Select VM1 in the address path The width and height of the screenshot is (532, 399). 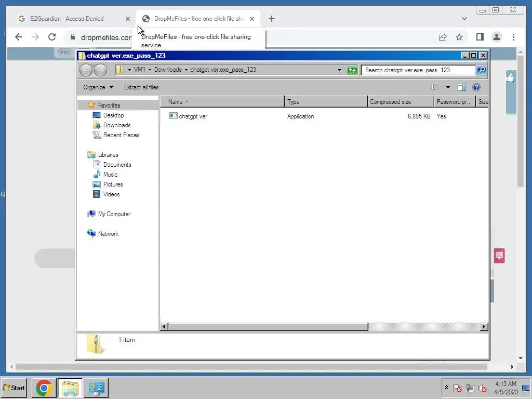(x=139, y=70)
